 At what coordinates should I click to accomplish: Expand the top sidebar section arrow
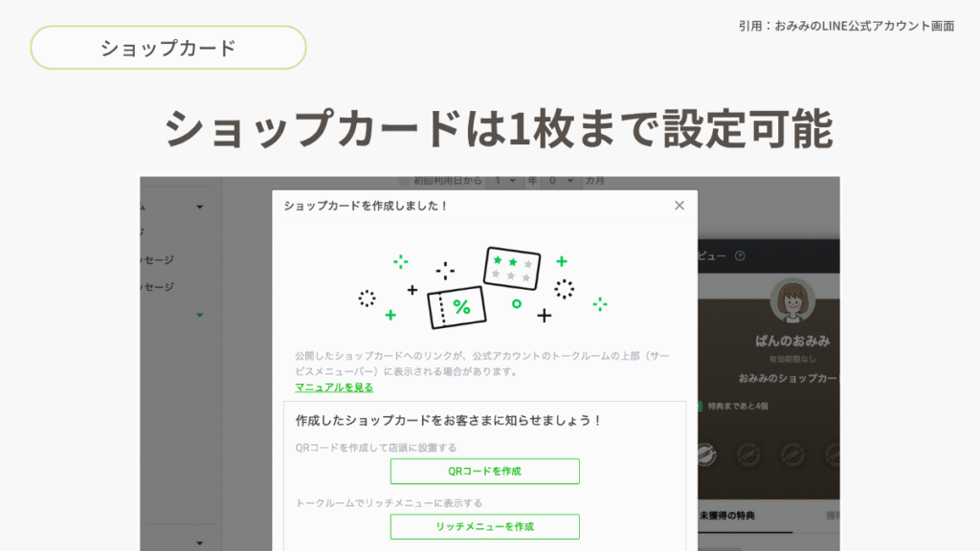coord(200,207)
